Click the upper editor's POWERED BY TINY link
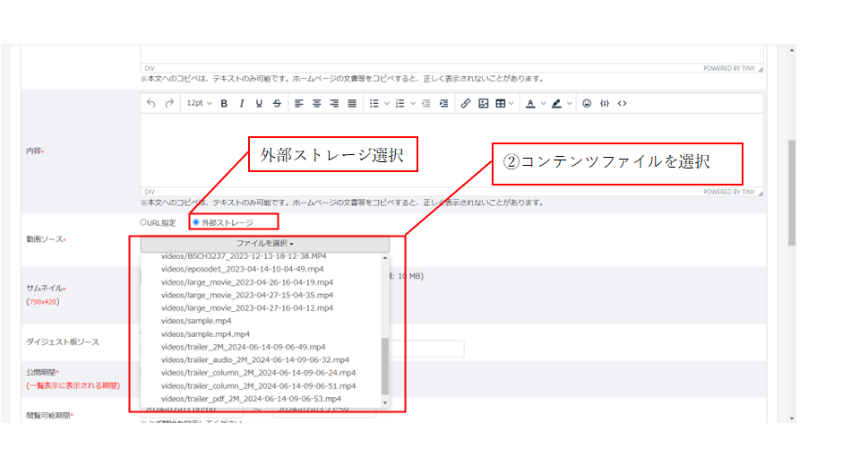868x458 pixels. point(729,69)
